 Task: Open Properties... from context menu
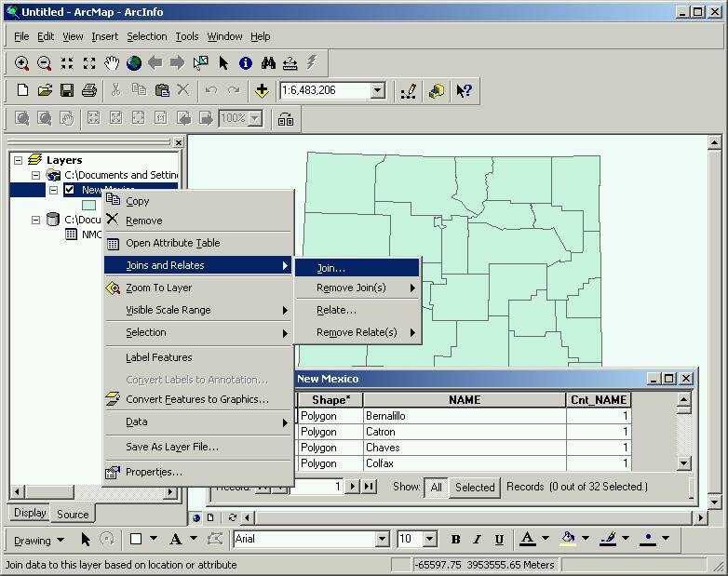click(197, 472)
